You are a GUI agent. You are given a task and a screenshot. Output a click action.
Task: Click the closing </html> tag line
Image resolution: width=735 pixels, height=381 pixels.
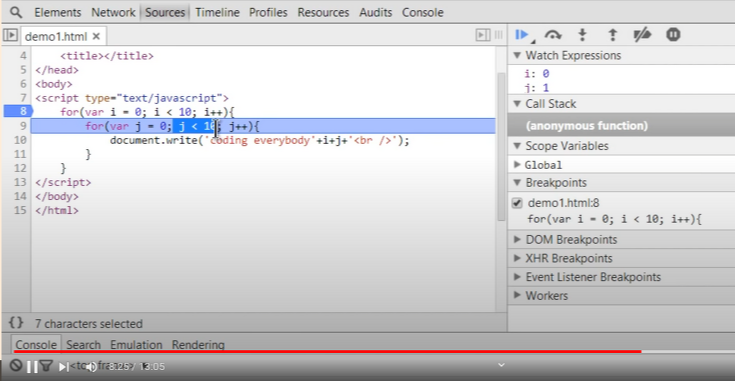click(57, 210)
